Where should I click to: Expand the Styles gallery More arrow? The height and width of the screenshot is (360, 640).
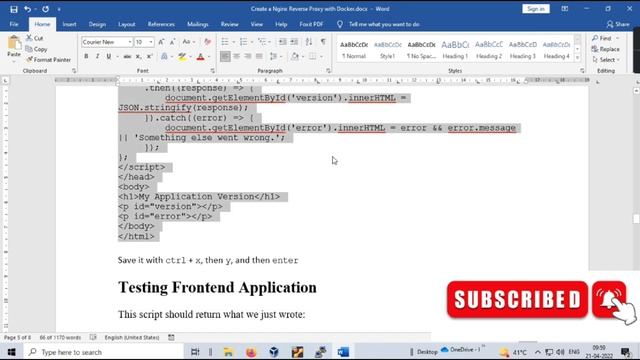[x=577, y=58]
